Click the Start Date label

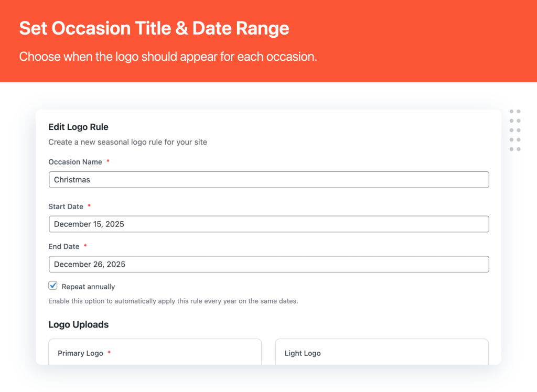coord(66,206)
